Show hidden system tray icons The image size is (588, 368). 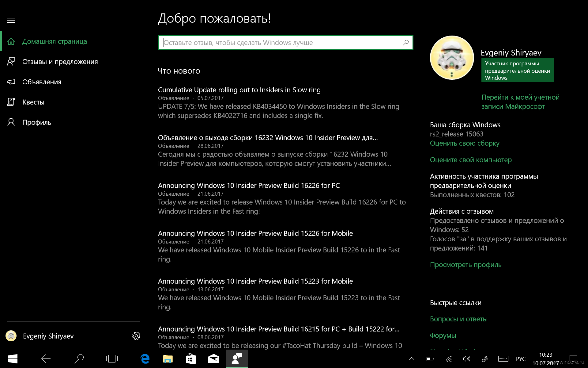pos(412,358)
